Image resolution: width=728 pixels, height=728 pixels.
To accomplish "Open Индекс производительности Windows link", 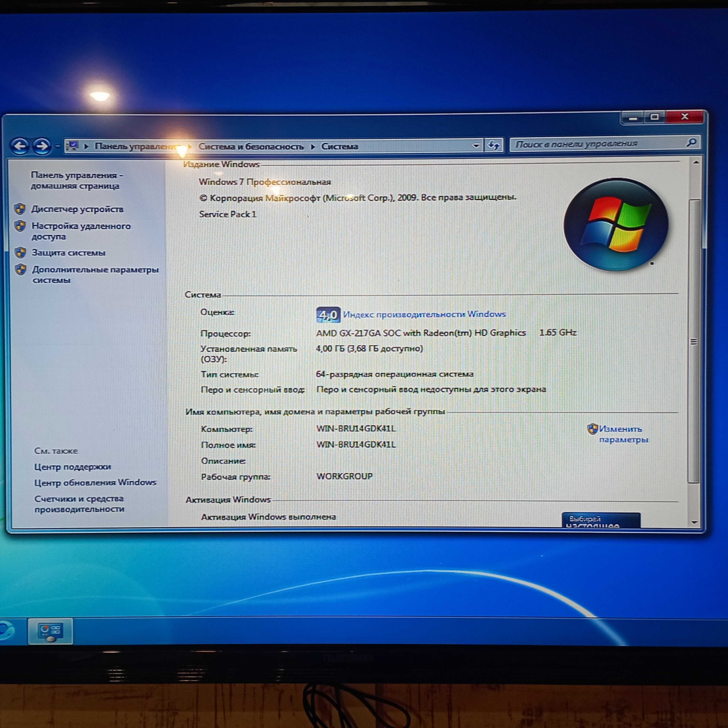I will point(424,314).
